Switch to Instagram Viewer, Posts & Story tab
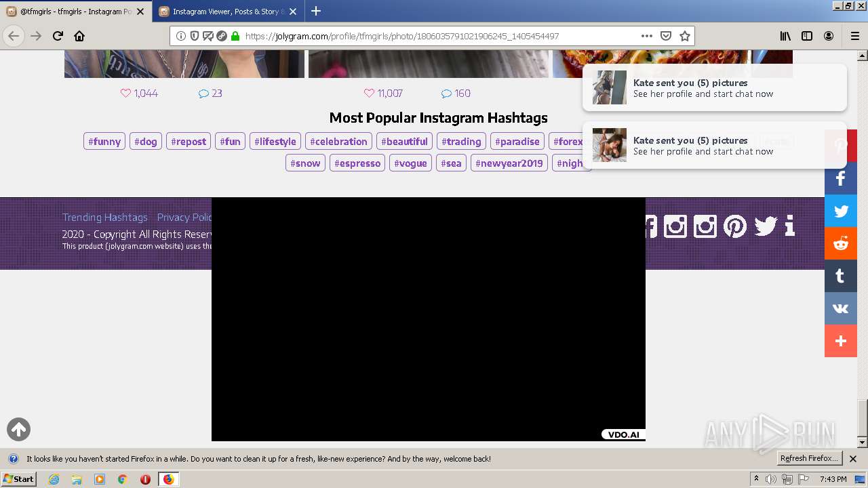The height and width of the screenshot is (488, 868). [x=229, y=12]
